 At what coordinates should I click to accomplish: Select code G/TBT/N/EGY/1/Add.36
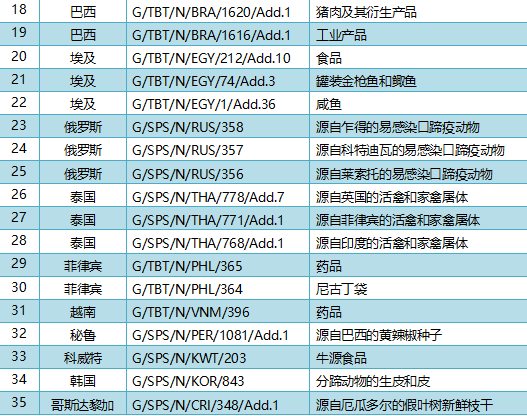[x=204, y=104]
